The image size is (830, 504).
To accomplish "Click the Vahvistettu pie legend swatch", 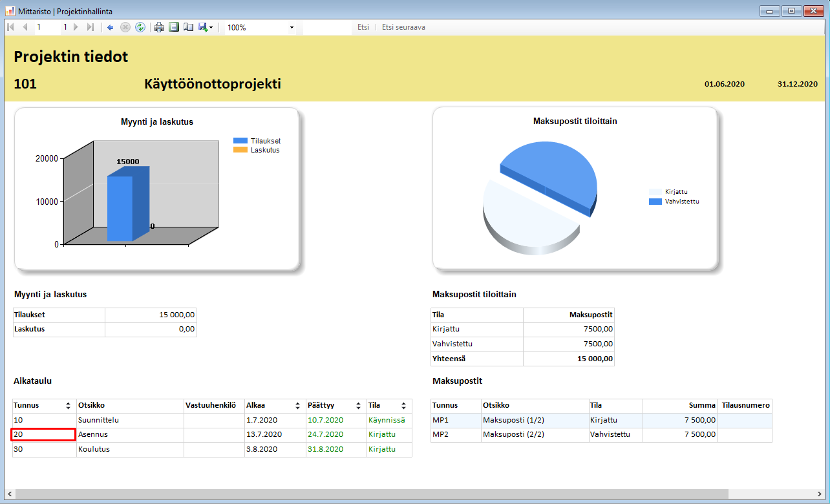I will pyautogui.click(x=655, y=202).
